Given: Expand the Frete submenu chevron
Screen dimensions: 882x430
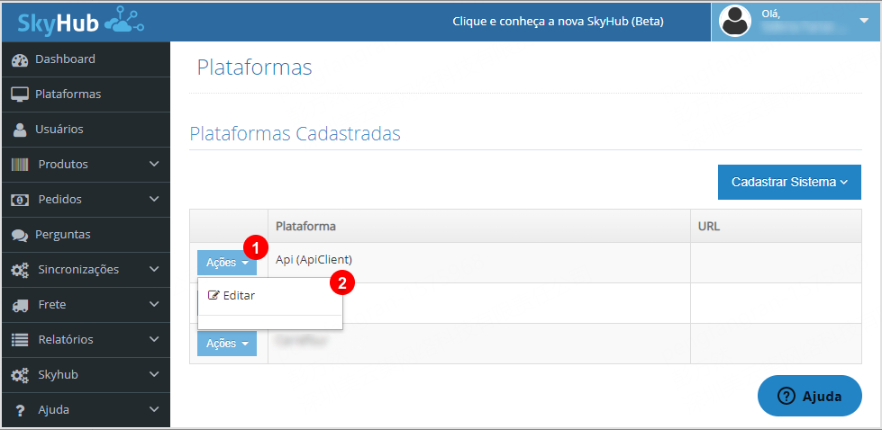Looking at the screenshot, I should [155, 304].
